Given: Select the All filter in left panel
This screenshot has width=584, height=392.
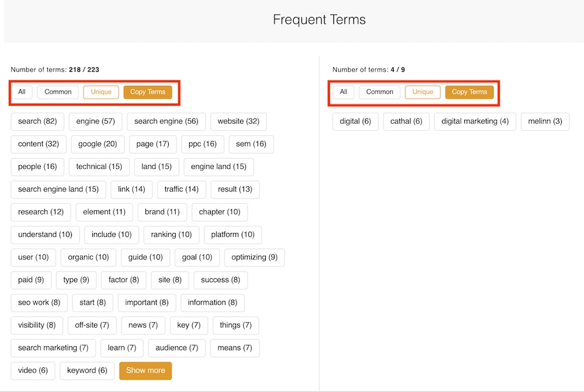Looking at the screenshot, I should click(22, 92).
